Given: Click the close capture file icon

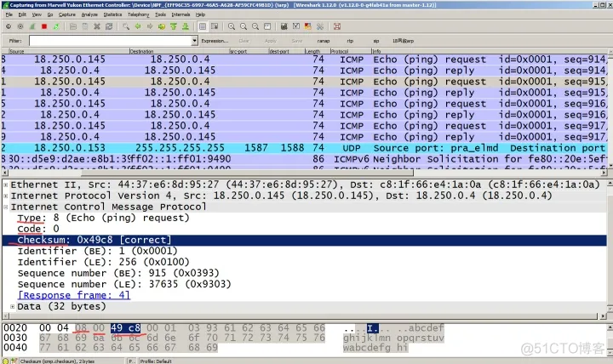Looking at the screenshot, I should [x=97, y=26].
